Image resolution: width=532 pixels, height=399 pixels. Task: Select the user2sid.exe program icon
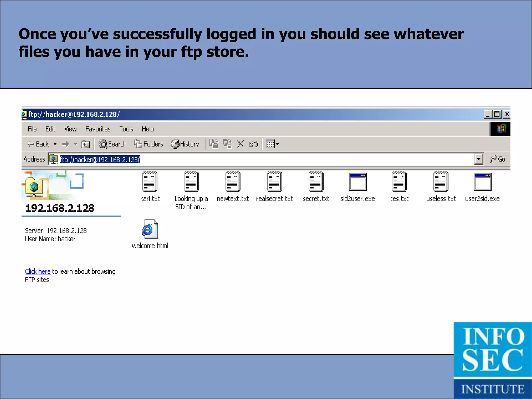[483, 182]
